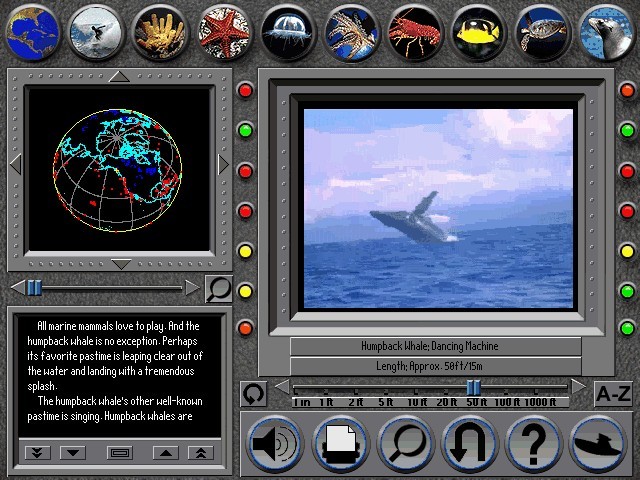This screenshot has width=640, height=480.
Task: Rotate globe upward with top arrow
Action: 119,77
